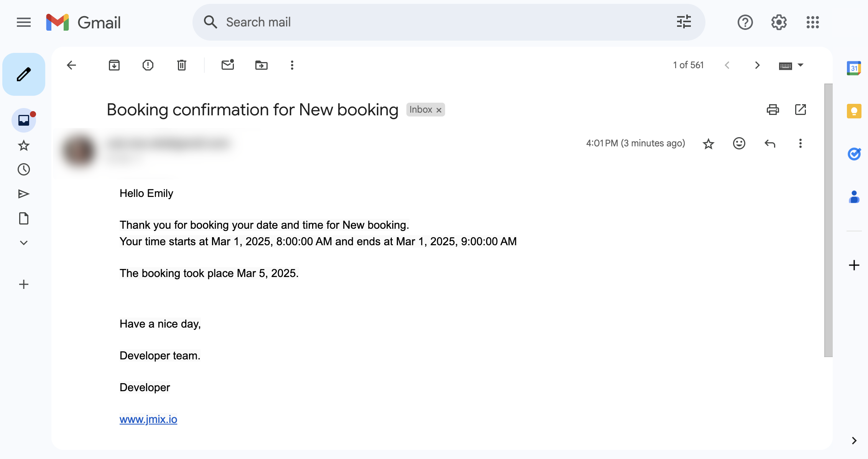Star this email
This screenshot has height=459, width=868.
coord(708,143)
